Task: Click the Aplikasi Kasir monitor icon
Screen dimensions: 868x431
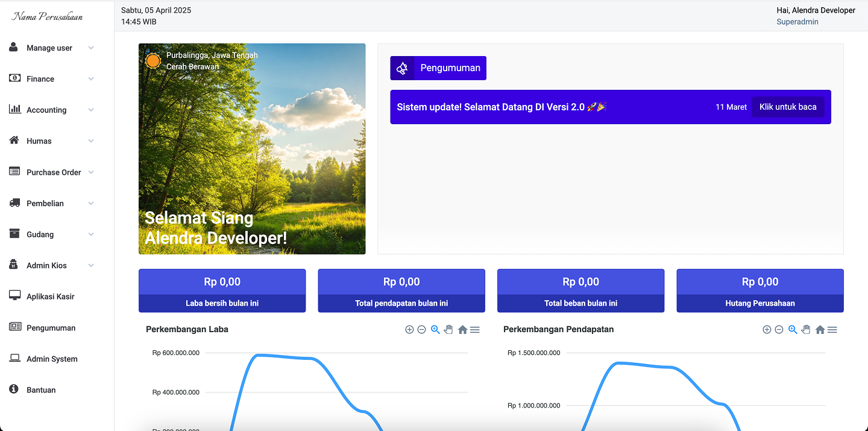Action: click(15, 295)
